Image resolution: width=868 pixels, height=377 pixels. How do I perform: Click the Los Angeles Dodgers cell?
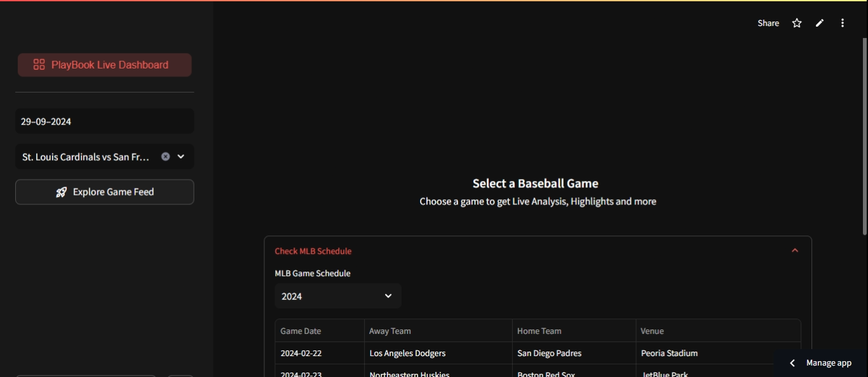point(438,353)
